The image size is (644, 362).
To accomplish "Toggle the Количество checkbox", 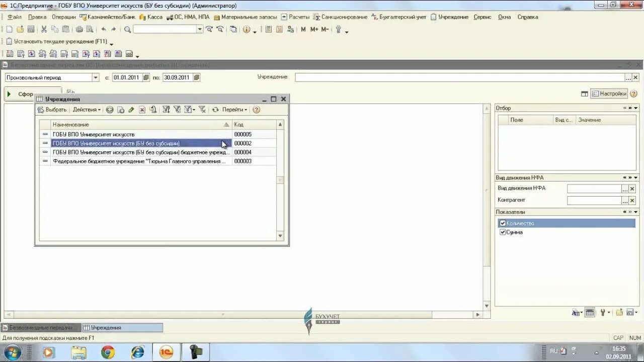I will [x=502, y=223].
